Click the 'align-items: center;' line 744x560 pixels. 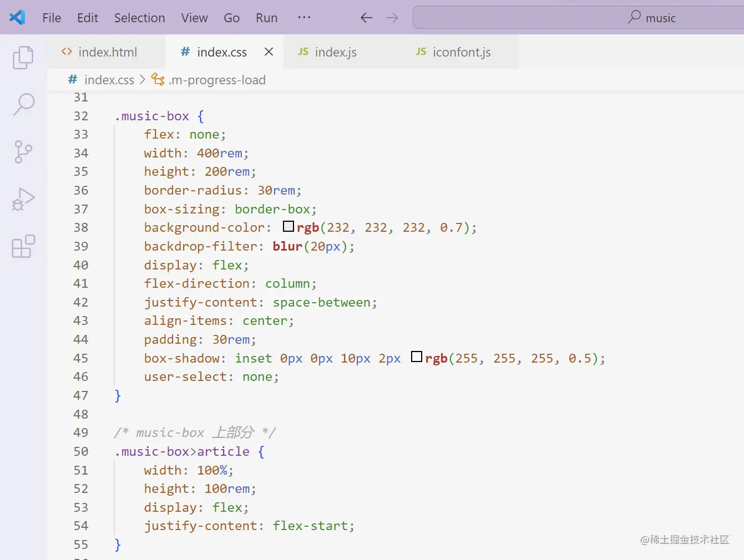click(219, 320)
